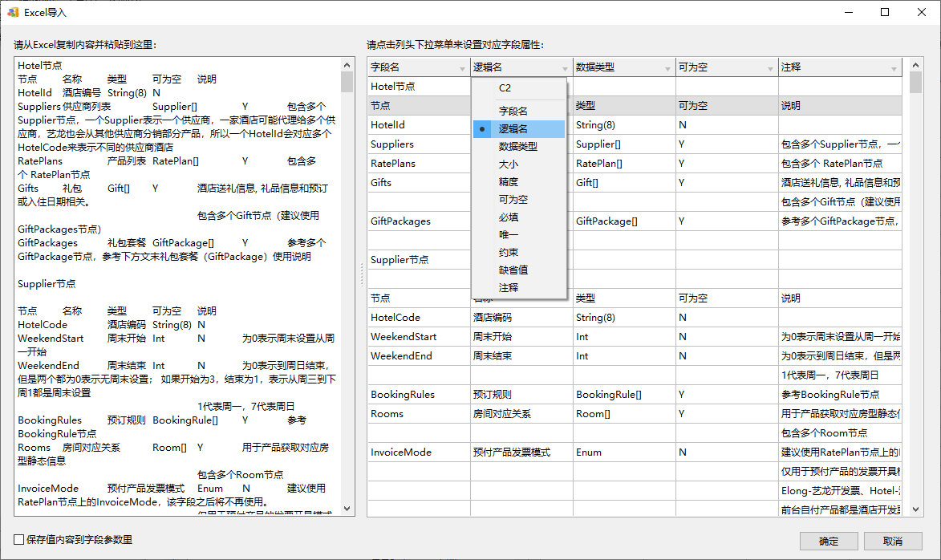The height and width of the screenshot is (560, 941).
Task: Click the 包含多个Room节点 comment cell
Action: (840, 432)
